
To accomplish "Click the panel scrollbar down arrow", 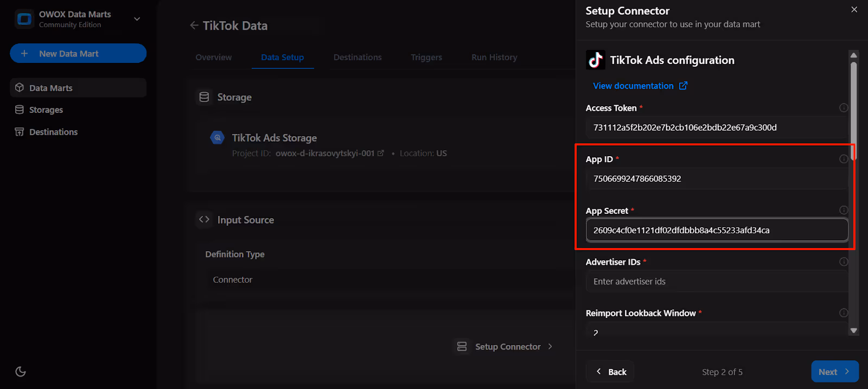I will click(854, 330).
